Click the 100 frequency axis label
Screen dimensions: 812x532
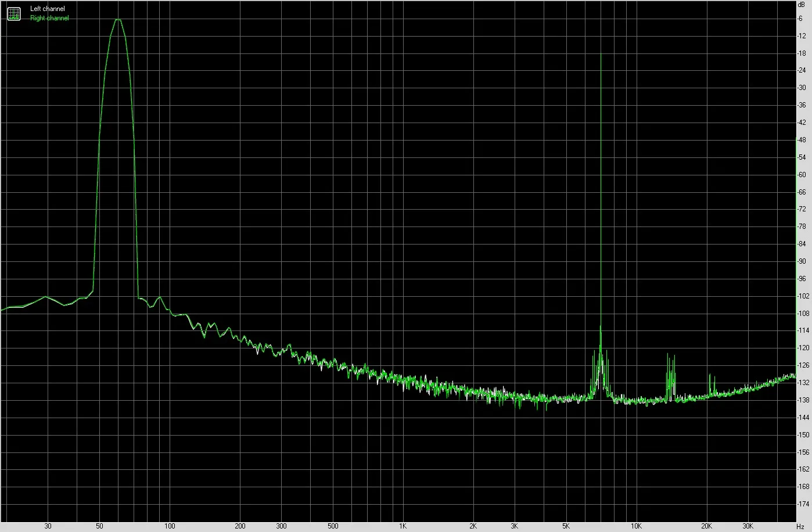point(169,526)
